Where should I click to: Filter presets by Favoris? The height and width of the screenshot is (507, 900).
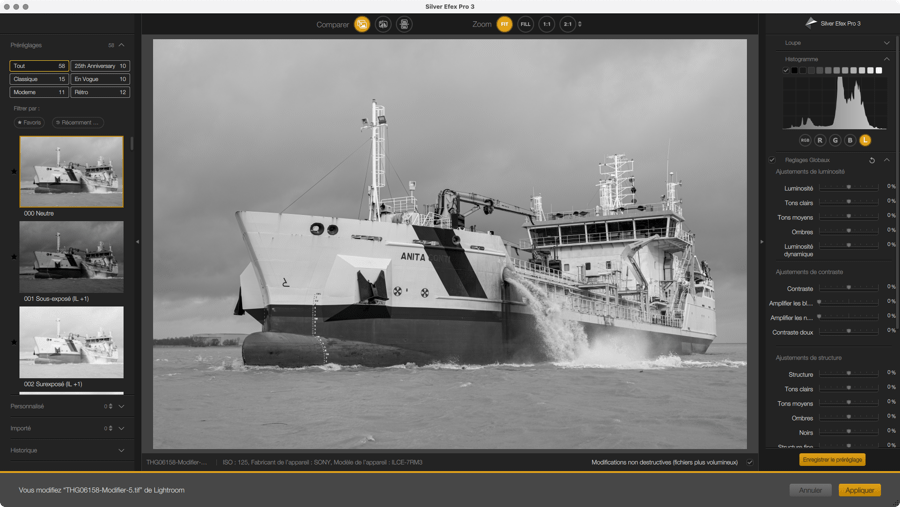pos(29,122)
